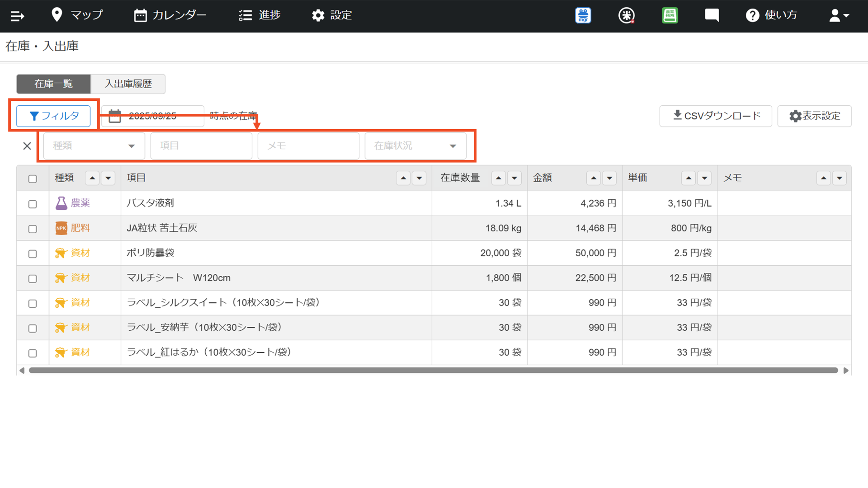Screen dimensions: 868x488
Task: Close the filter row with the X
Action: (x=27, y=146)
